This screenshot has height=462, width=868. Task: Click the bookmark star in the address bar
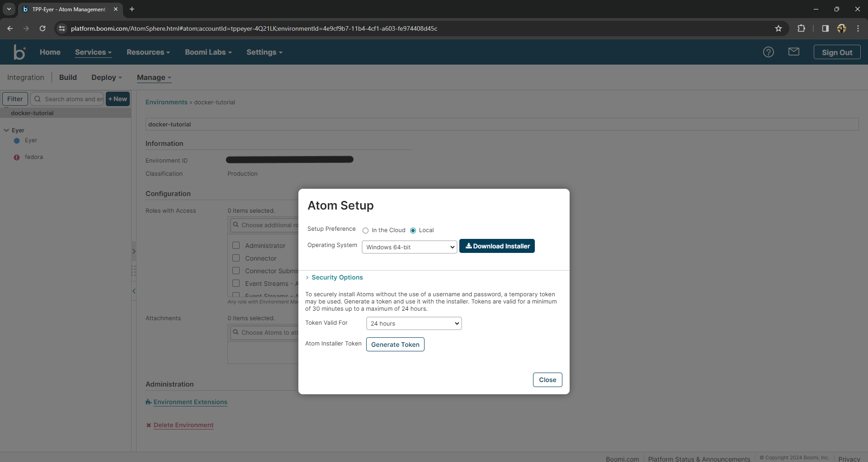click(x=778, y=28)
